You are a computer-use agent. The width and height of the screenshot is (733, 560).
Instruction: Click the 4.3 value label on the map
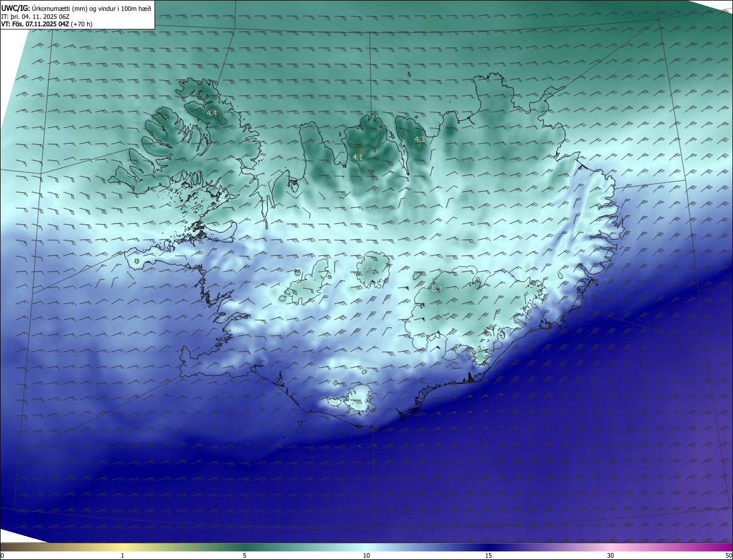pyautogui.click(x=420, y=139)
